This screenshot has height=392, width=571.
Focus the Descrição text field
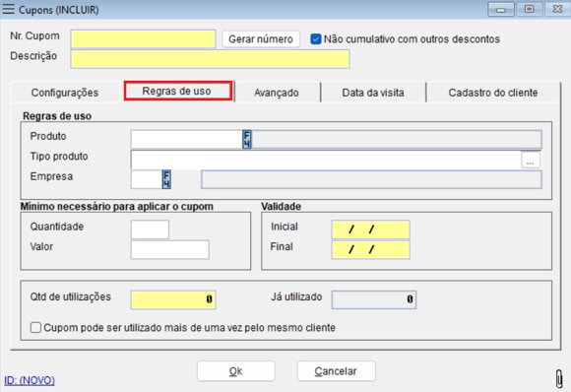210,59
